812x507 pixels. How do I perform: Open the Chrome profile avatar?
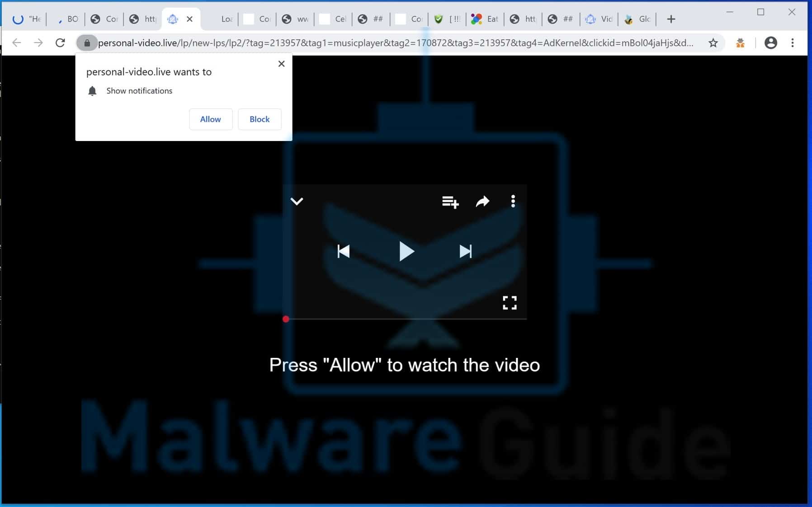[x=771, y=42]
